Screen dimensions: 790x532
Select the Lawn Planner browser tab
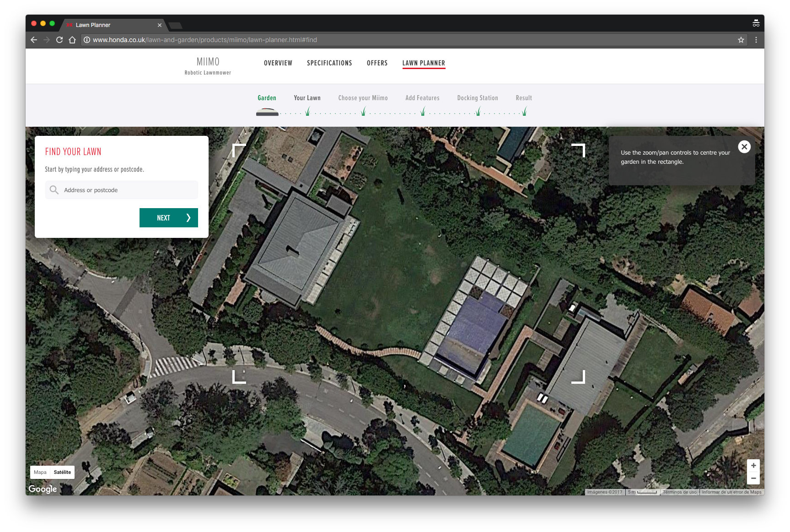click(x=113, y=25)
